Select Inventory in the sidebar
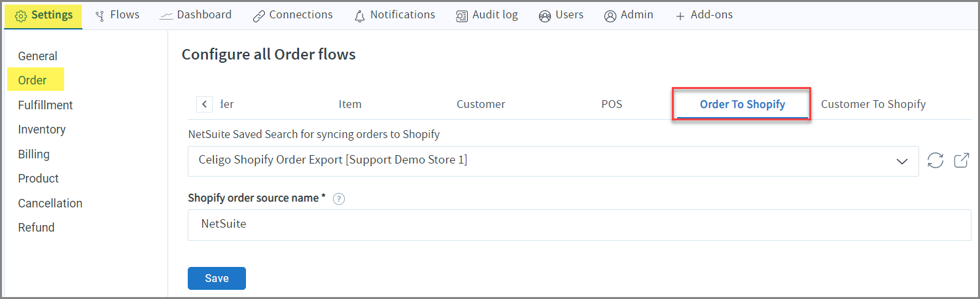980x299 pixels. coord(42,130)
